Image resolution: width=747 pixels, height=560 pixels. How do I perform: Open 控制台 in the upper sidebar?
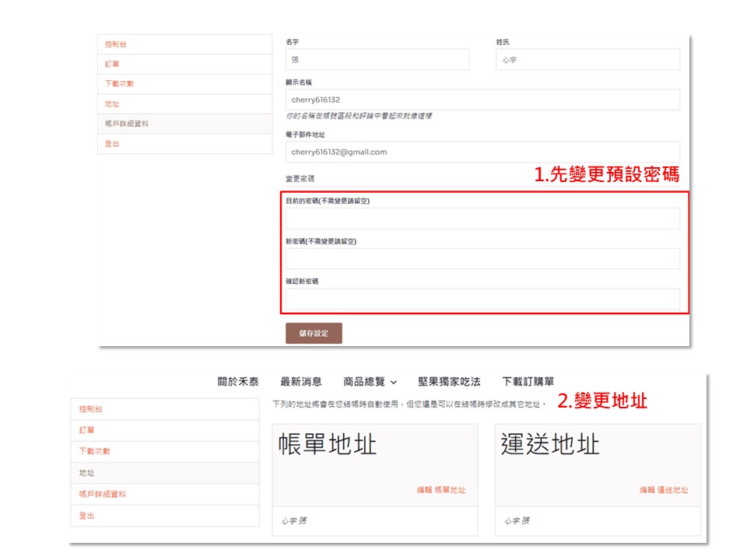tap(116, 44)
